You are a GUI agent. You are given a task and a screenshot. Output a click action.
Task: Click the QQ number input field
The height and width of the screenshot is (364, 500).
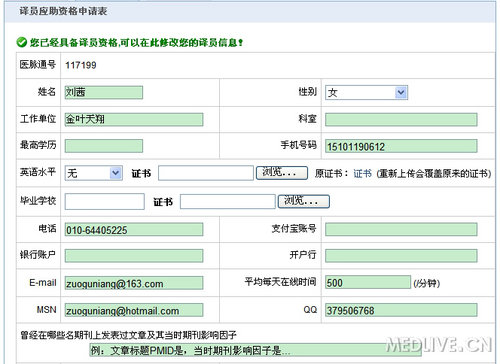click(x=401, y=310)
